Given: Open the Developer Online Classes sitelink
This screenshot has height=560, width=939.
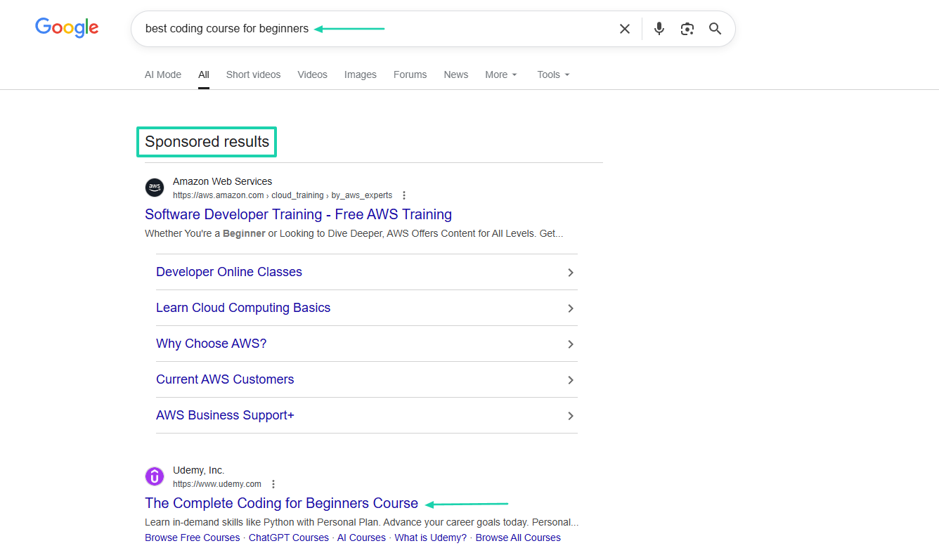Looking at the screenshot, I should (x=229, y=272).
